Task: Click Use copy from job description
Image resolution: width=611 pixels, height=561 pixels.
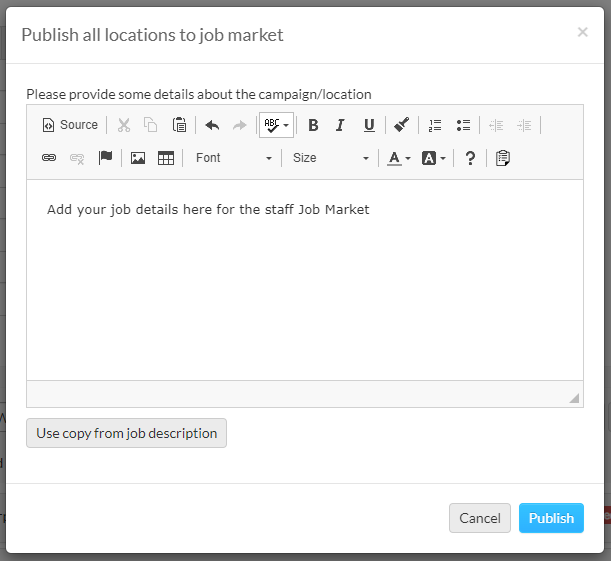Action: pos(127,433)
